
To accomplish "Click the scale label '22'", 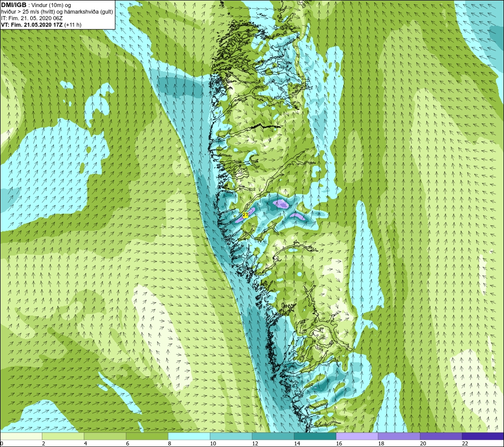I will (x=465, y=443).
